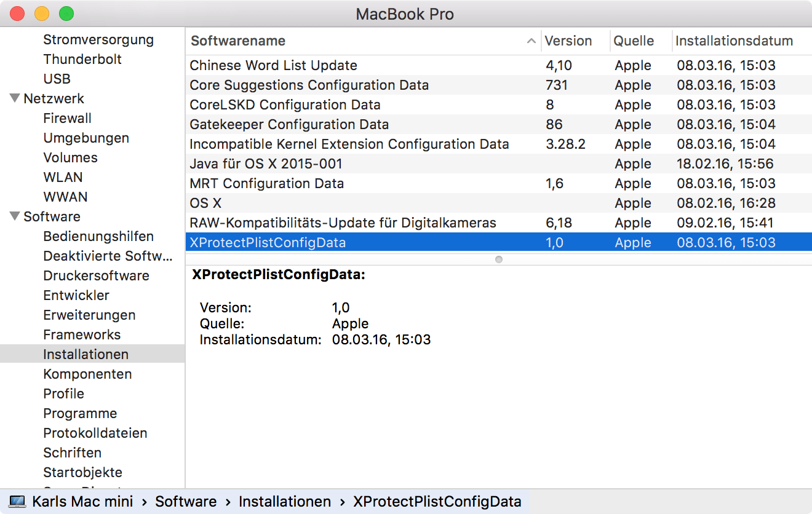Select CoreLSKD Configuration Data row
The width and height of the screenshot is (812, 514).
[499, 105]
